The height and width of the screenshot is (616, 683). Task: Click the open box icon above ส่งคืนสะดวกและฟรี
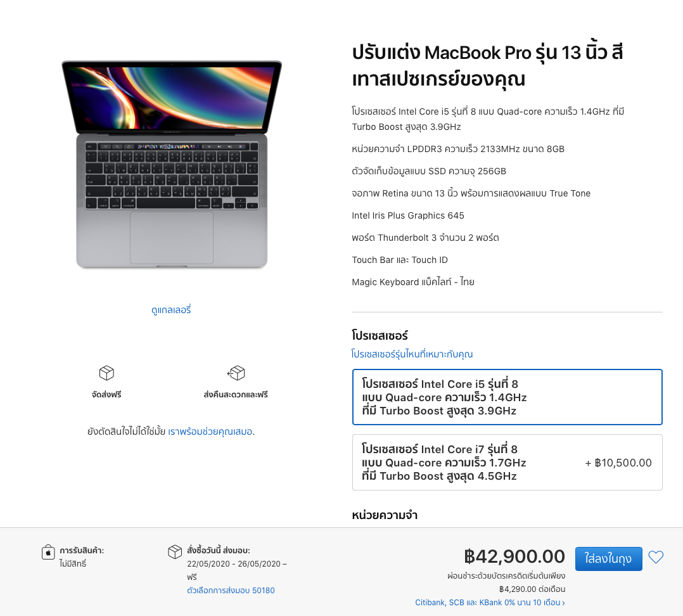236,373
